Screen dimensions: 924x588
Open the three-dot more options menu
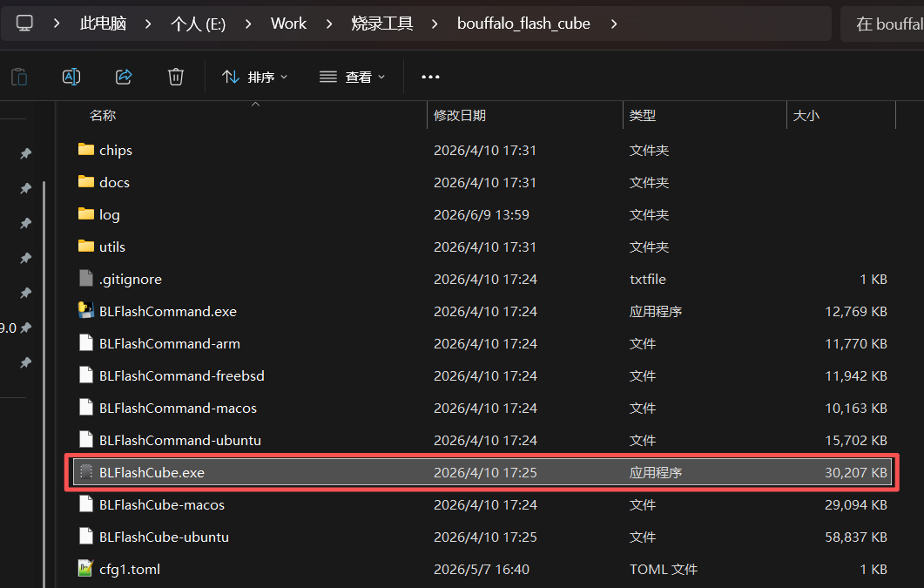coord(430,77)
